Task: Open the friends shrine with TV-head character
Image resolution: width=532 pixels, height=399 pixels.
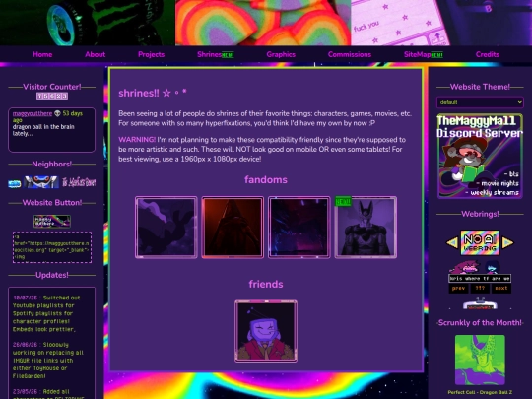Action: coord(266,331)
